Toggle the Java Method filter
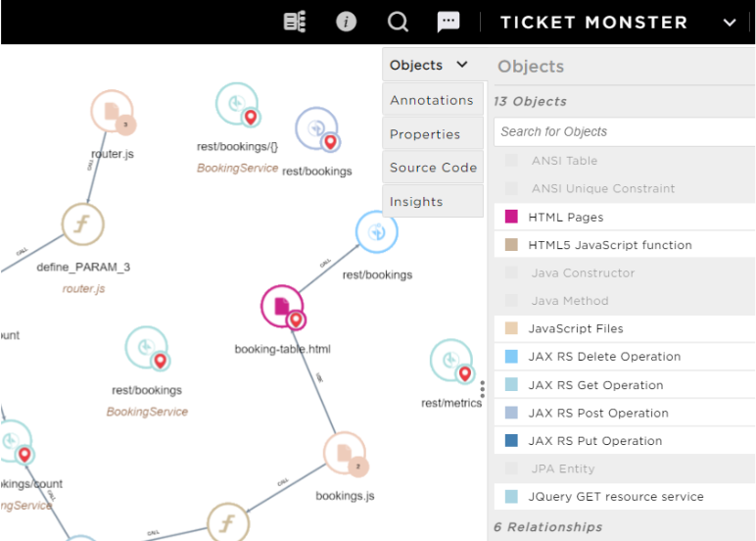The height and width of the screenshot is (541, 756). (x=625, y=301)
